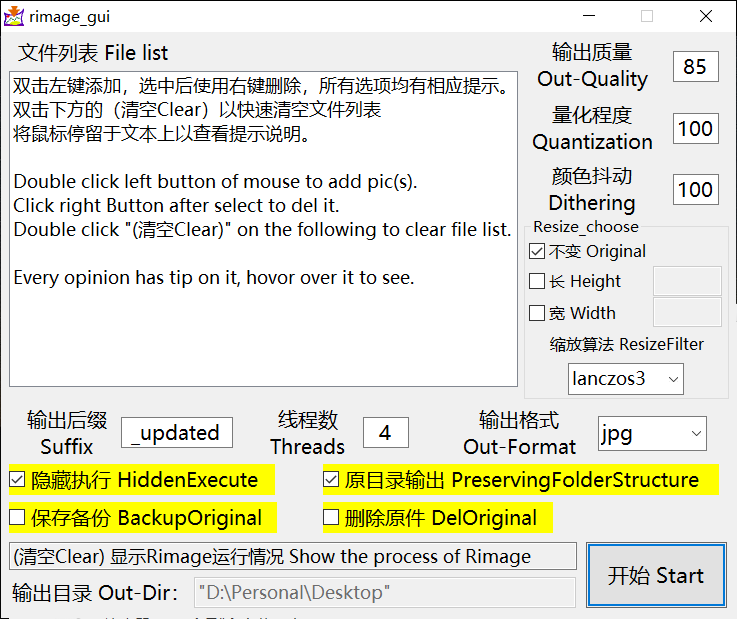Open the jpg Out-Format dropdown
This screenshot has height=619, width=737.
[652, 434]
